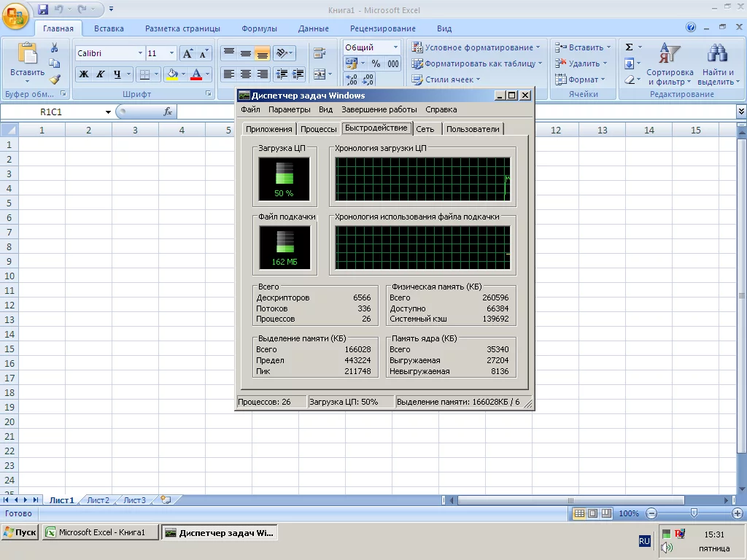Toggle italic formatting (К)
The image size is (747, 560).
[100, 74]
